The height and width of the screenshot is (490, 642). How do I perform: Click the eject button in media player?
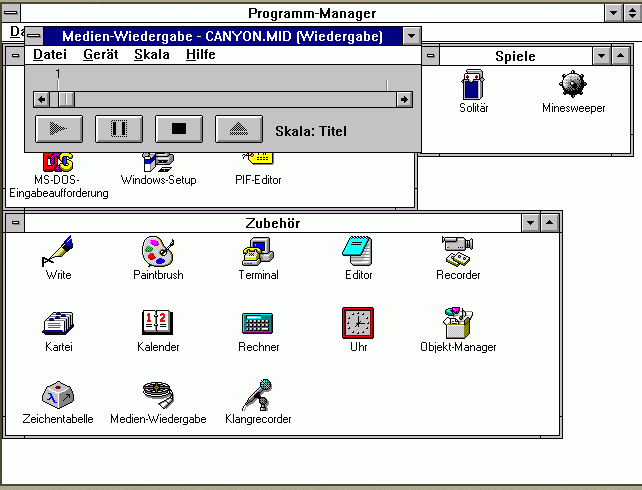pyautogui.click(x=239, y=129)
